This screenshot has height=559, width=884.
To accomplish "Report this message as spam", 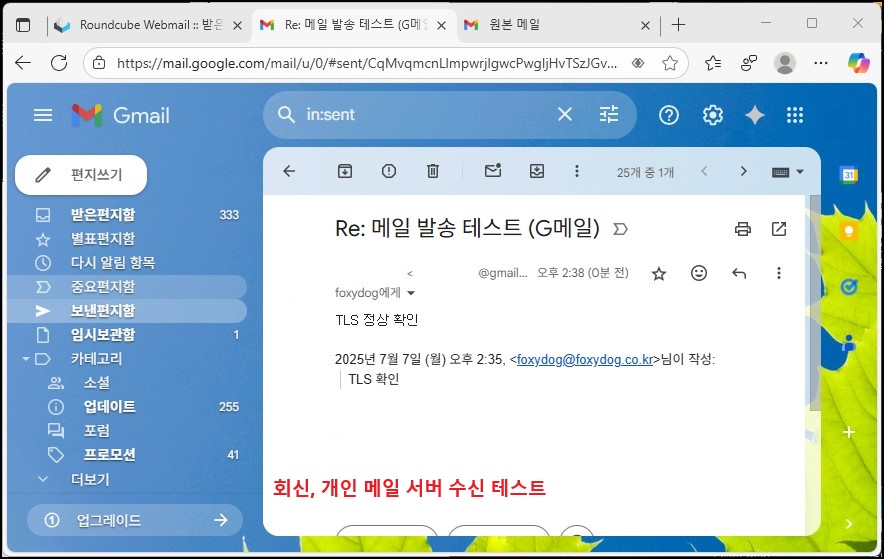I will [x=389, y=171].
